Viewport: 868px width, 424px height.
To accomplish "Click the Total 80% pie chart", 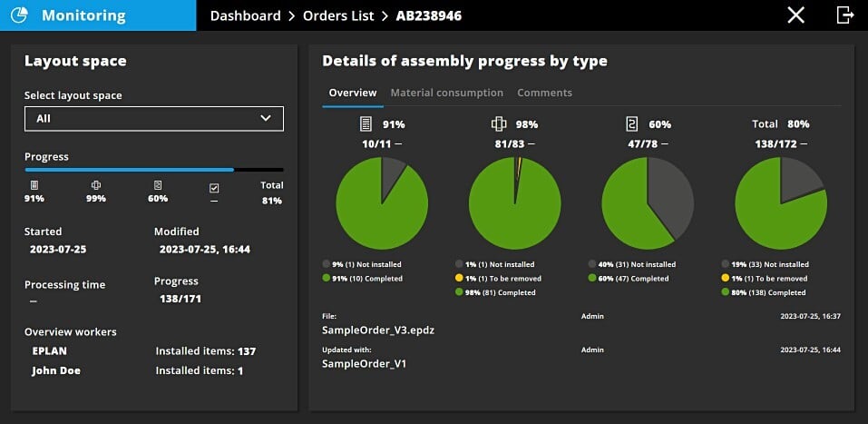I will point(780,203).
